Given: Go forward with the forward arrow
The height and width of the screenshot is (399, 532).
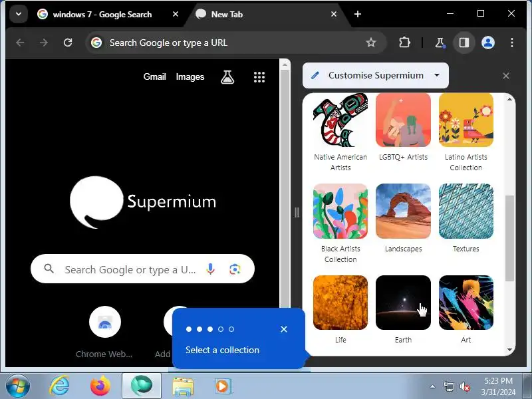Looking at the screenshot, I should point(44,43).
